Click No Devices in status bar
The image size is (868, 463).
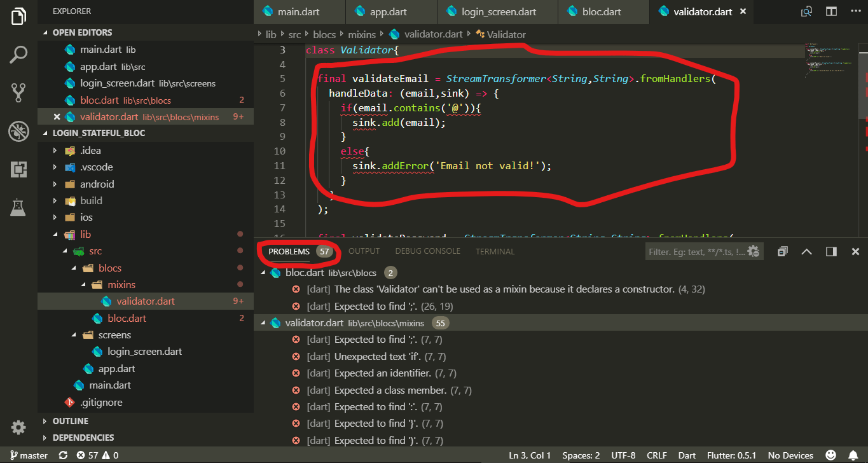[790, 455]
